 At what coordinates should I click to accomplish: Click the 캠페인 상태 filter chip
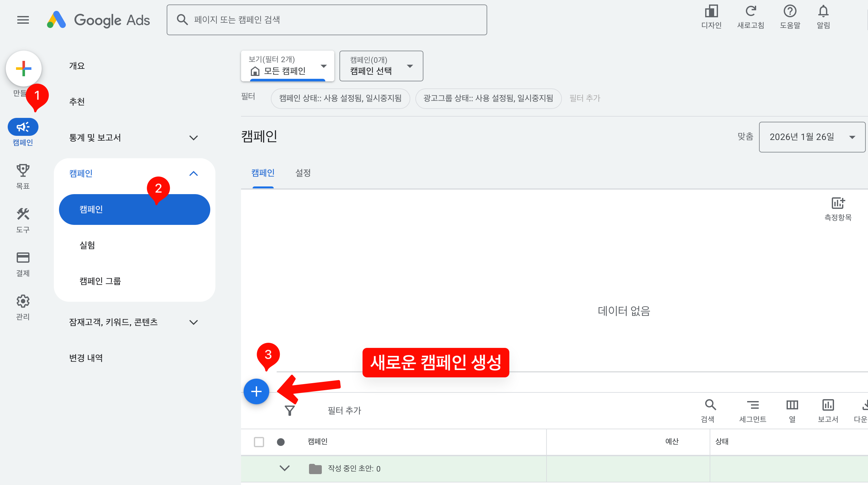(340, 98)
